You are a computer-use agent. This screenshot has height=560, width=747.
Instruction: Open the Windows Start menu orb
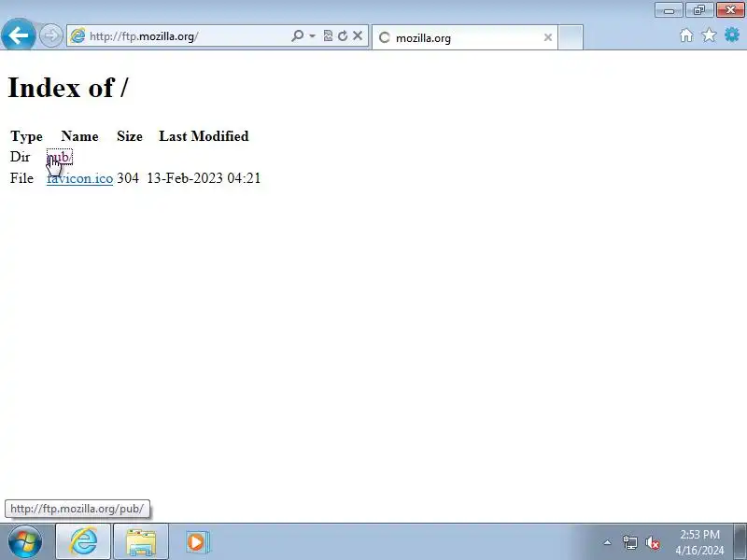25,541
